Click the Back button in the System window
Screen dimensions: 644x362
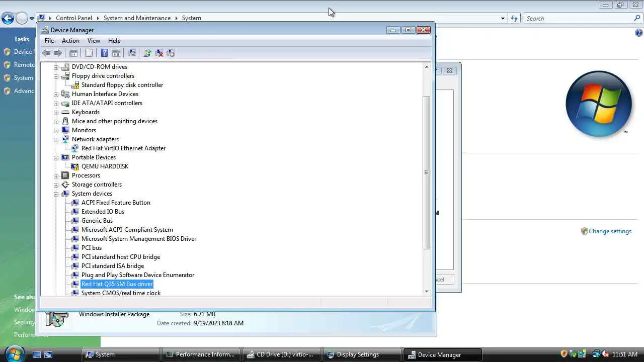(x=7, y=19)
